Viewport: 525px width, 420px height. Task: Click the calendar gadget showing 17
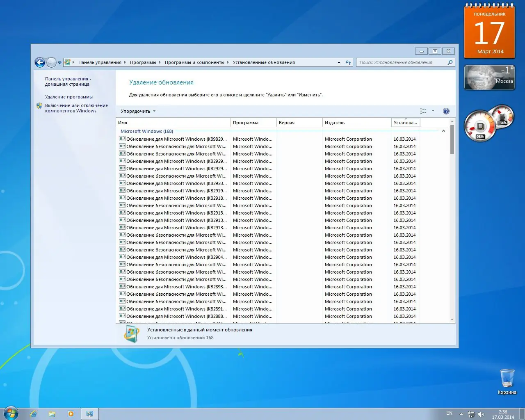tap(489, 31)
